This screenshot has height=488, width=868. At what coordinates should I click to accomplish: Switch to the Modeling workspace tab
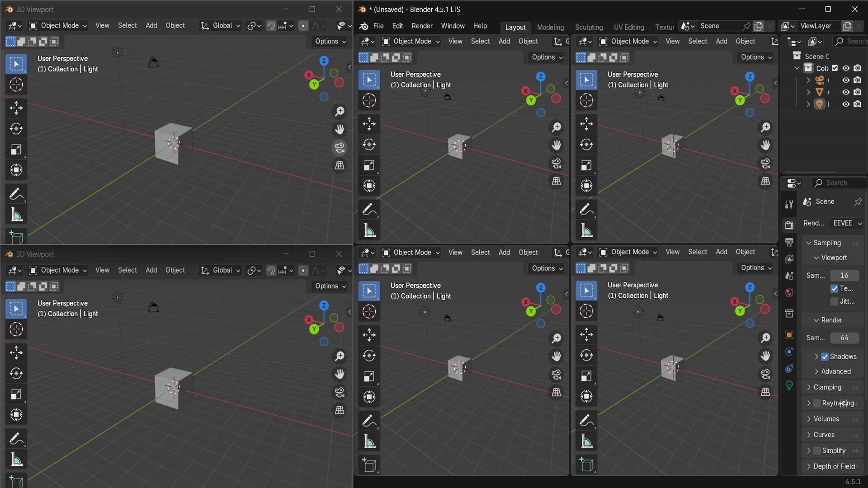[x=550, y=27]
